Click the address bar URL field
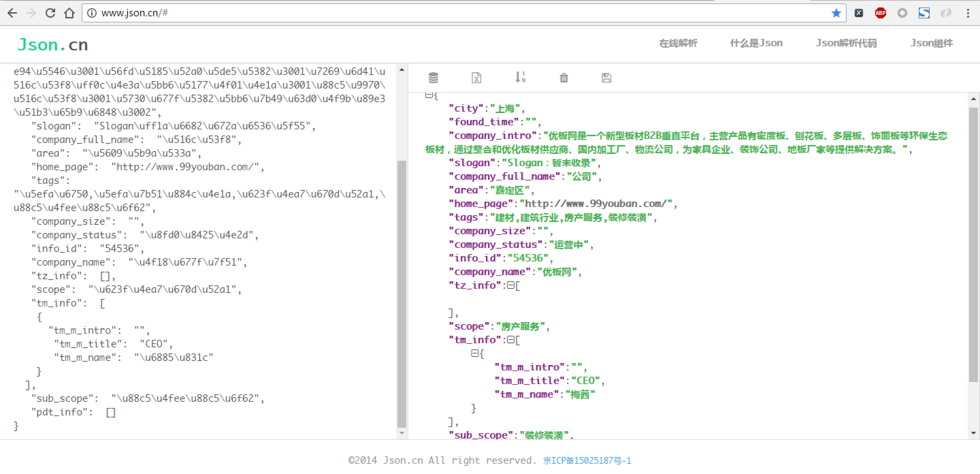 pyautogui.click(x=457, y=13)
